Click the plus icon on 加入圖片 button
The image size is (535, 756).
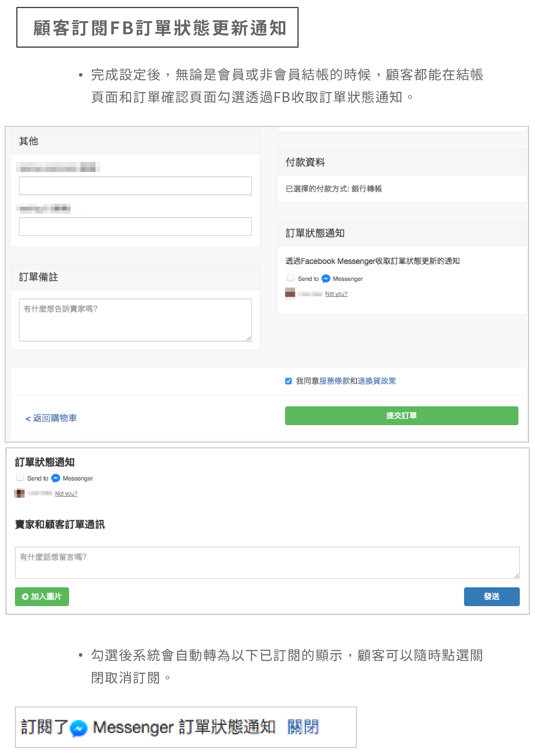25,596
